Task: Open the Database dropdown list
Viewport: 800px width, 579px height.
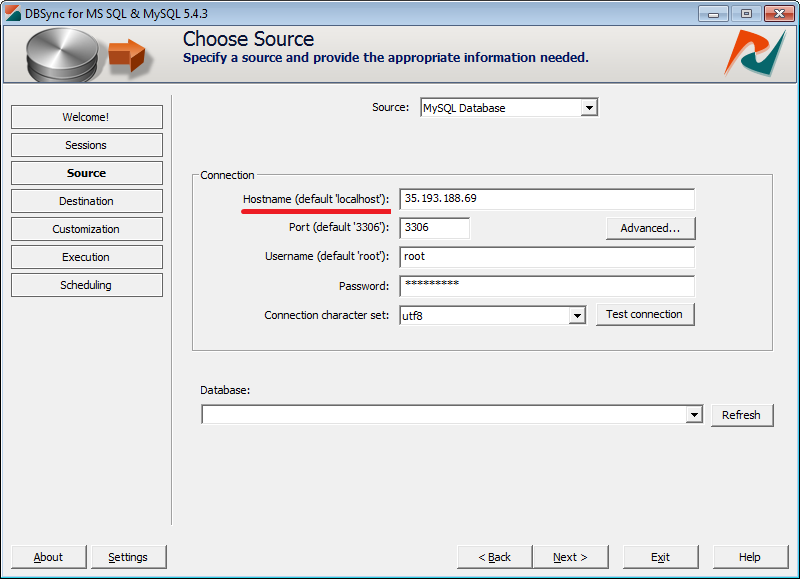Action: click(694, 415)
